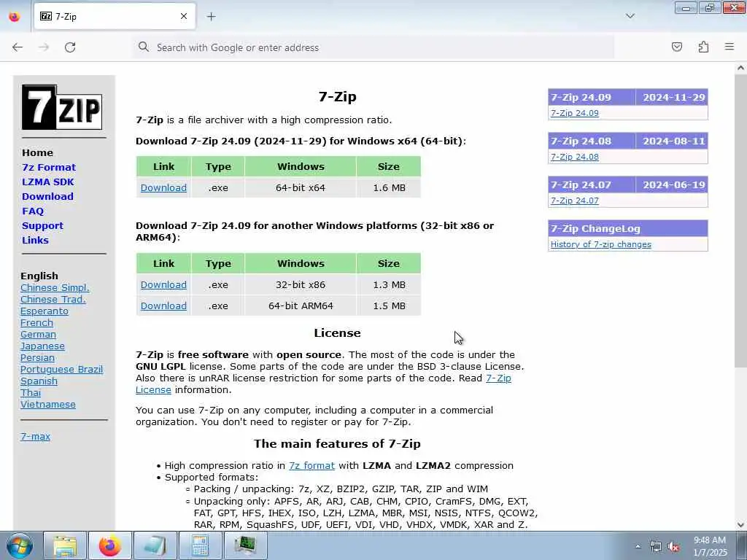Switch language to Vietnamese
The width and height of the screenshot is (747, 560).
pyautogui.click(x=47, y=404)
